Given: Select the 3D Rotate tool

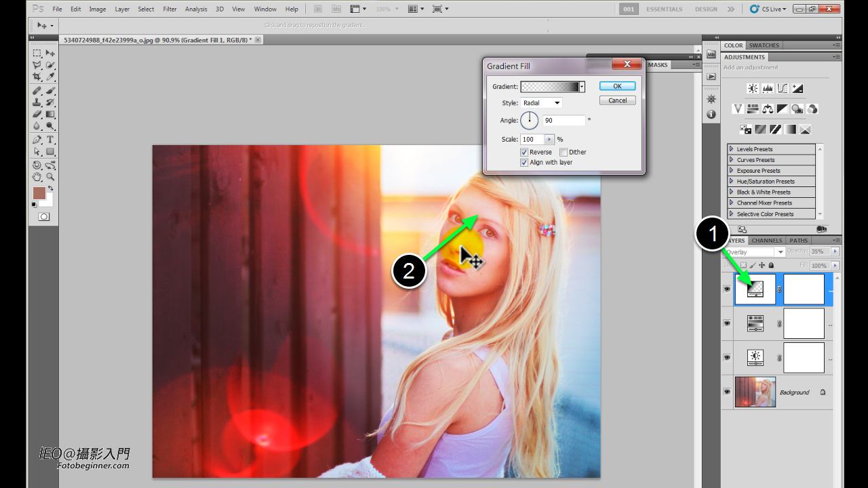Looking at the screenshot, I should pyautogui.click(x=37, y=165).
